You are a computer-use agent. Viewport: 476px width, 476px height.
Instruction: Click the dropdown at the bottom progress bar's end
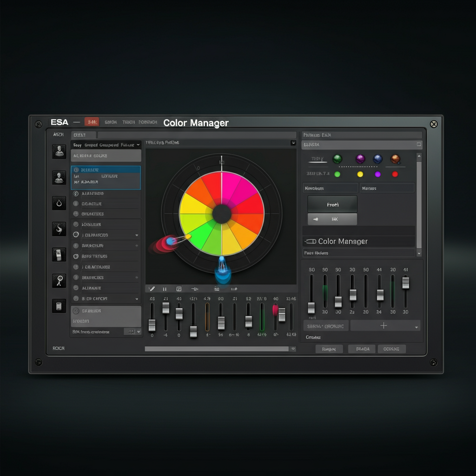tap(293, 349)
